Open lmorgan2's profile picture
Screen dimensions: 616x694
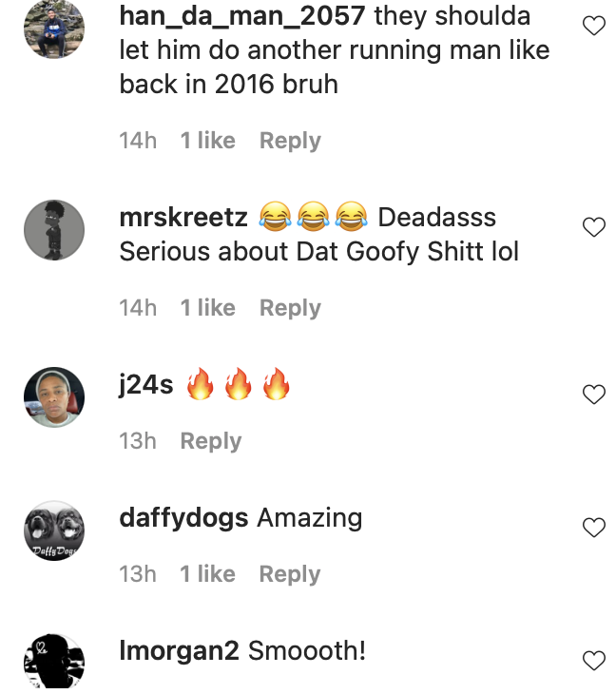click(54, 663)
